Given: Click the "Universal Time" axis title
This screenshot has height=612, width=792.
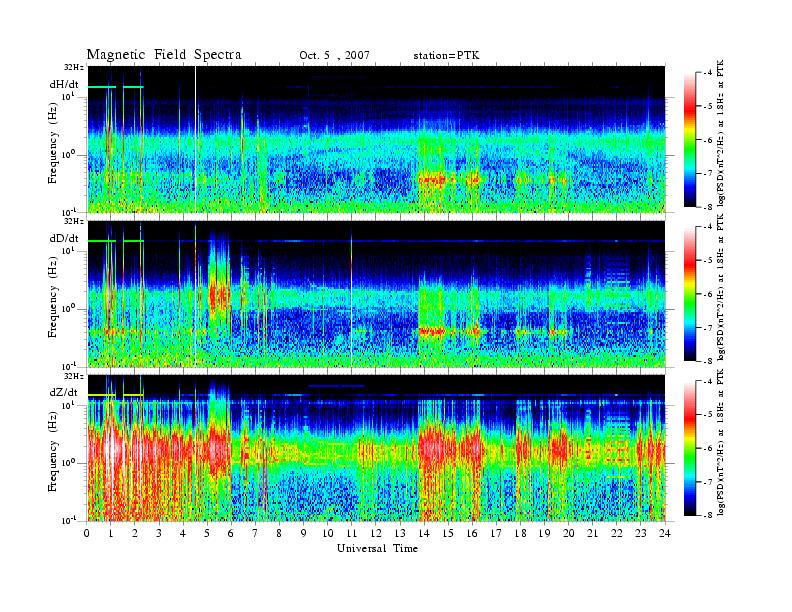Looking at the screenshot, I should coord(377,548).
